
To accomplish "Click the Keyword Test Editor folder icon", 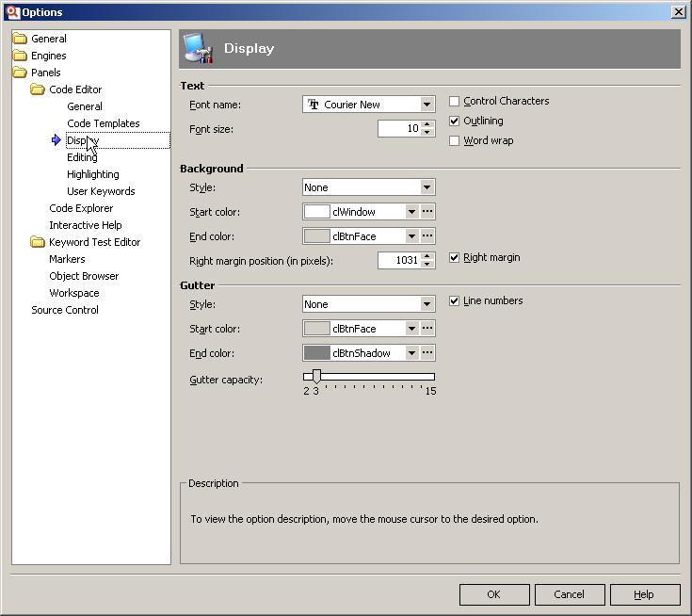I will (x=38, y=242).
